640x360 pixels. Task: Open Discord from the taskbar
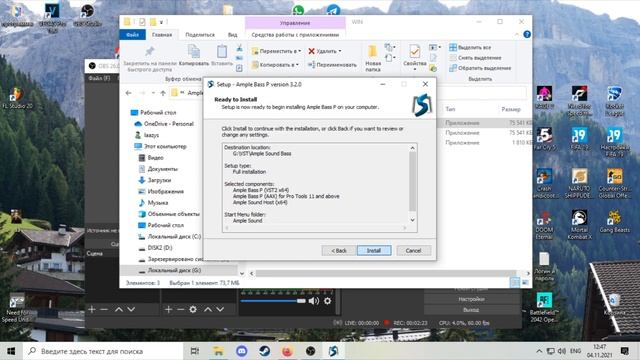(242, 351)
